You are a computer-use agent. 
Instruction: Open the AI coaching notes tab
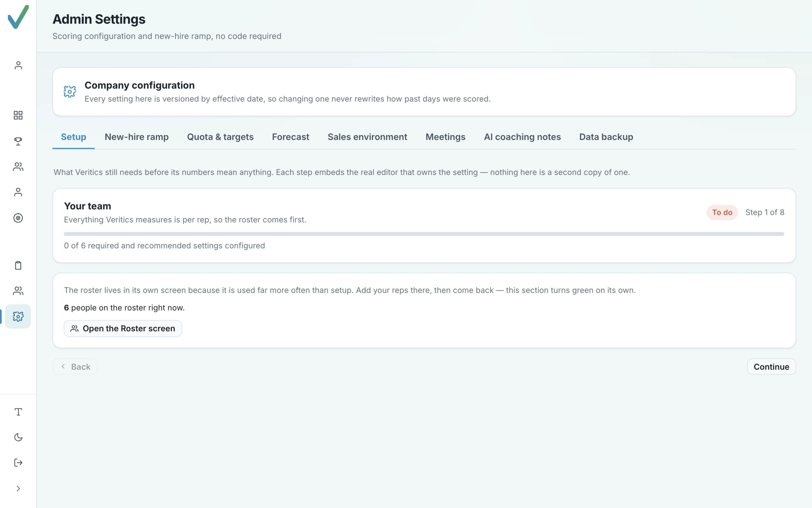522,137
